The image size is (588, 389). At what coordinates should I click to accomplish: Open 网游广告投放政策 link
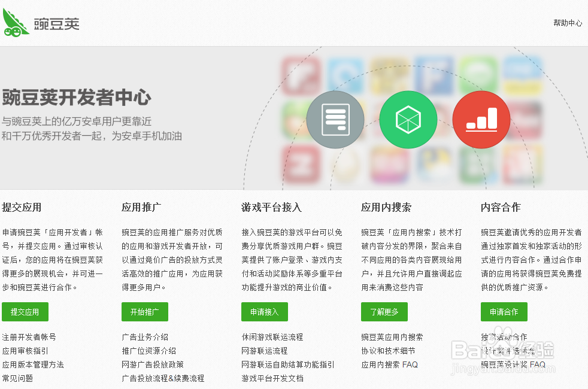[153, 364]
